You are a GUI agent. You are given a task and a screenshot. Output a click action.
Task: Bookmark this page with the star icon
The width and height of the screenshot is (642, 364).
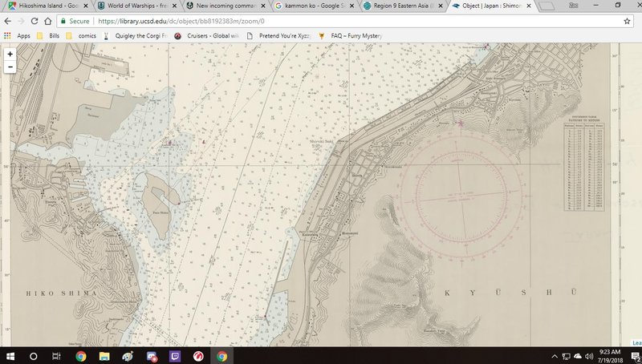click(627, 22)
